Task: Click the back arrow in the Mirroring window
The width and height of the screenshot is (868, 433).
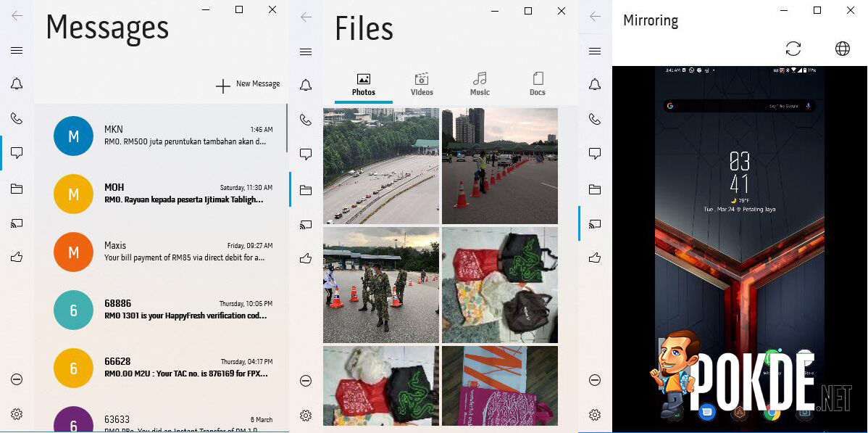Action: pos(595,17)
